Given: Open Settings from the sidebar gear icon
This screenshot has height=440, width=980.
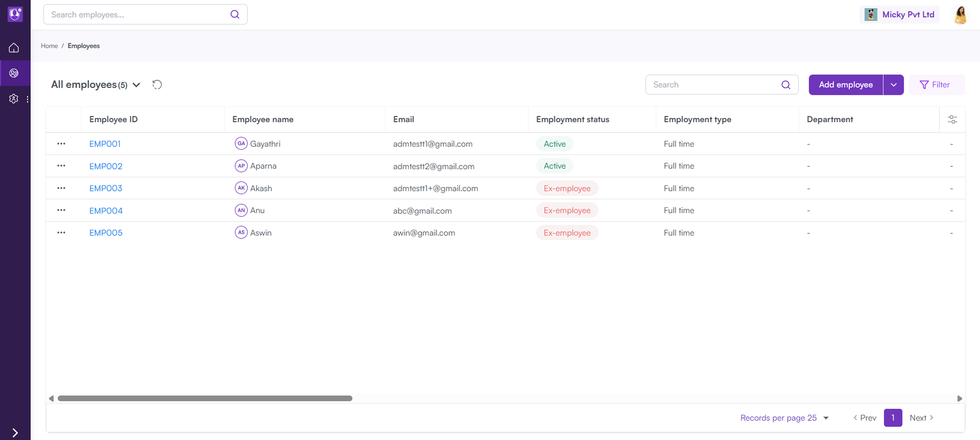Looking at the screenshot, I should [14, 99].
